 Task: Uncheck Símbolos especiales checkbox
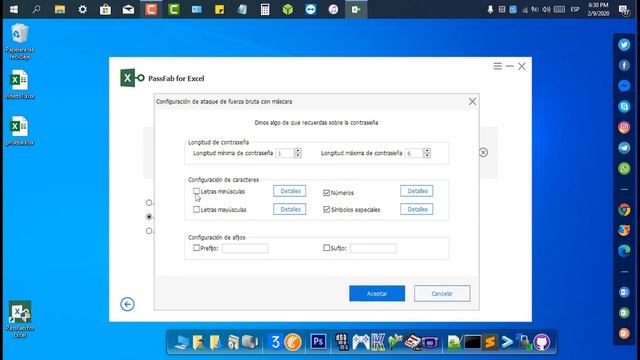pyautogui.click(x=327, y=209)
